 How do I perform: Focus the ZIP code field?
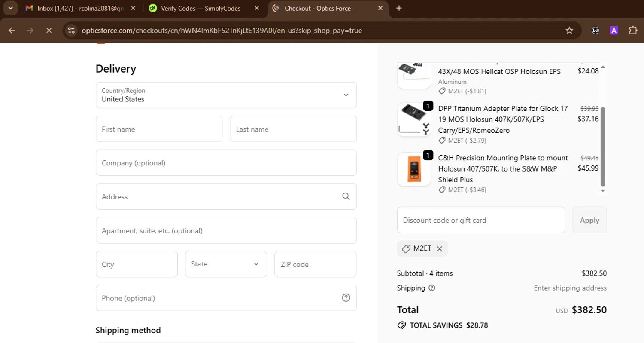[x=316, y=264]
